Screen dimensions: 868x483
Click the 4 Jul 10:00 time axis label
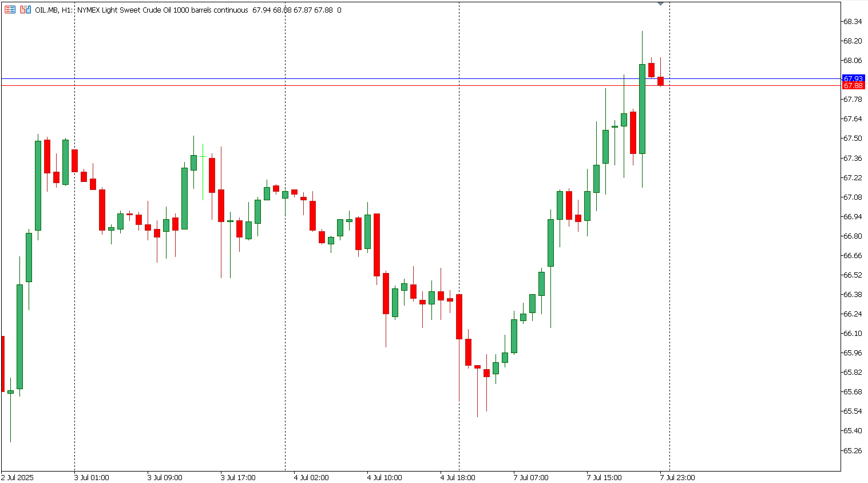(x=385, y=477)
